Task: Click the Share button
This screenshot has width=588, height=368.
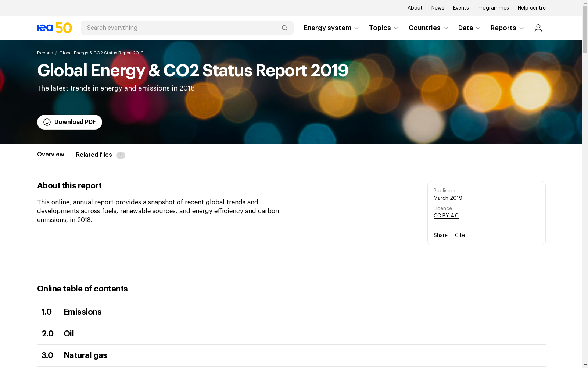Action: tap(441, 235)
